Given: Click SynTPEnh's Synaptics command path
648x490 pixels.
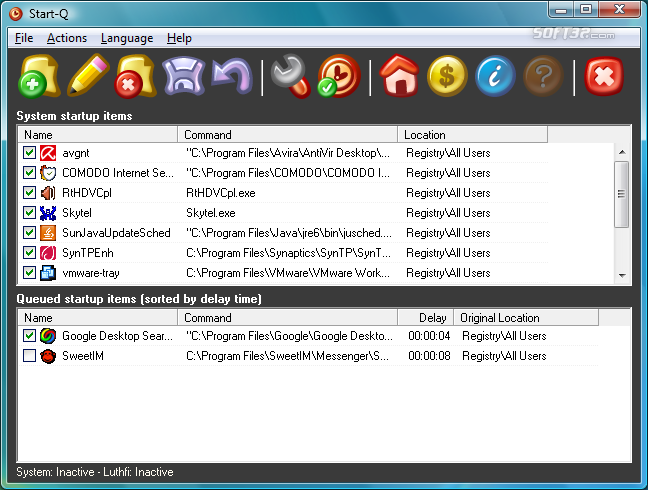Looking at the screenshot, I should tap(288, 253).
